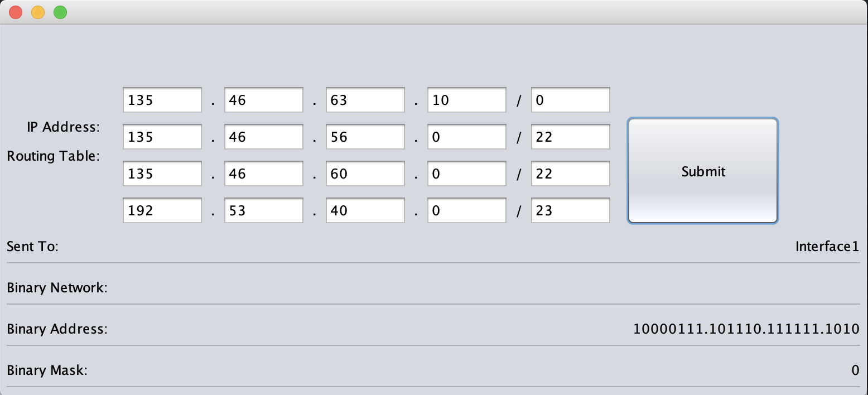This screenshot has height=395, width=868.
Task: Click IP address second octet field 46
Action: pyautogui.click(x=263, y=100)
